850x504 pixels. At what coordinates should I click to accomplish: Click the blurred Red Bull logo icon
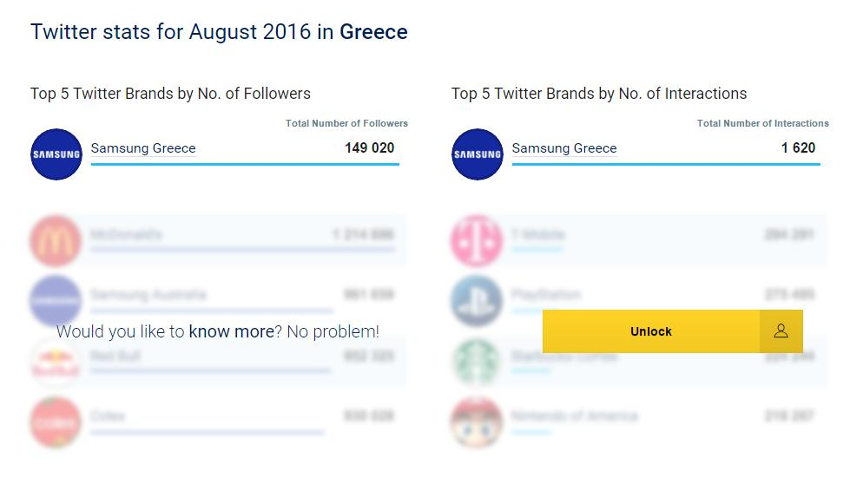point(56,362)
